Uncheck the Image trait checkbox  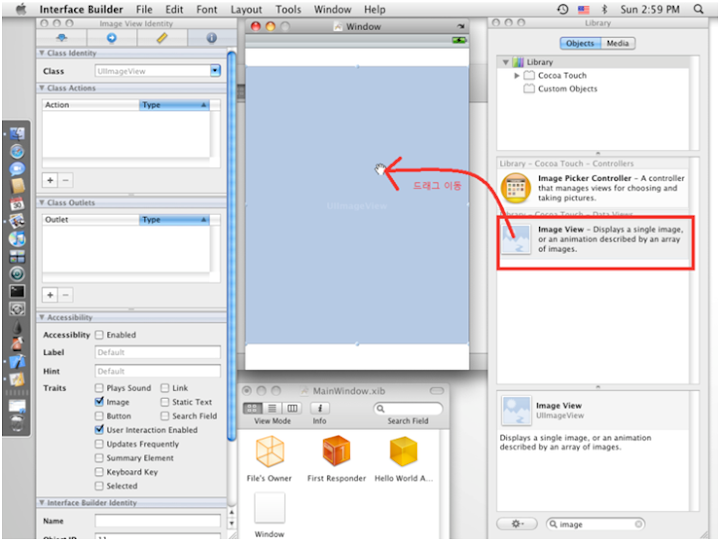tap(99, 402)
